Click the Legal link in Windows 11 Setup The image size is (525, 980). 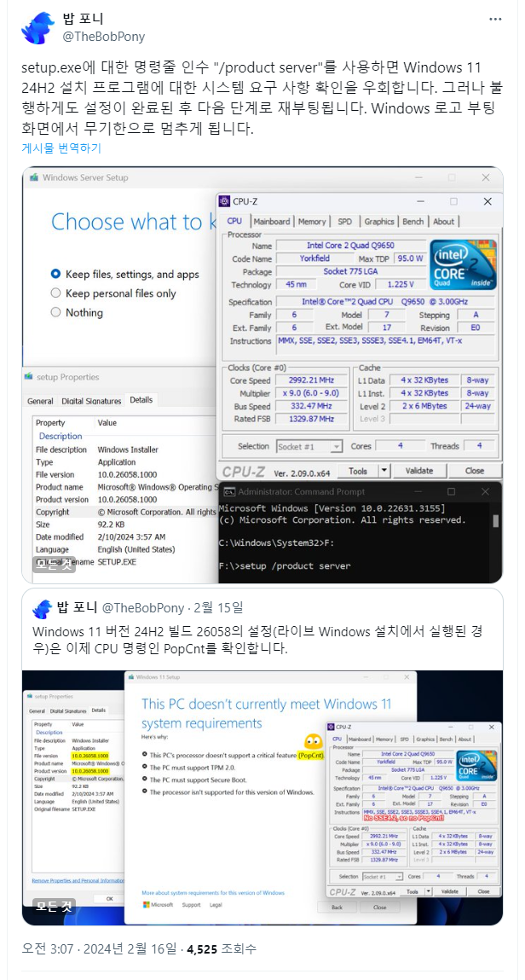coord(216,904)
